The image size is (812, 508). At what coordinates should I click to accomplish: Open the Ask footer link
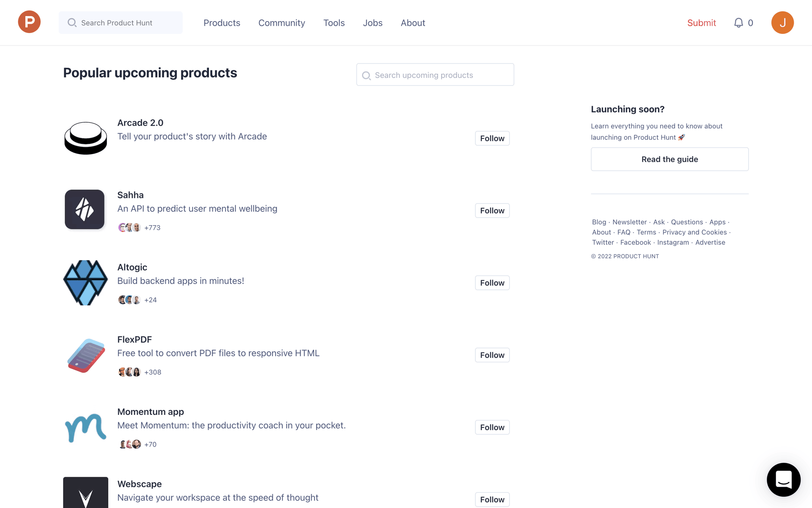point(658,222)
